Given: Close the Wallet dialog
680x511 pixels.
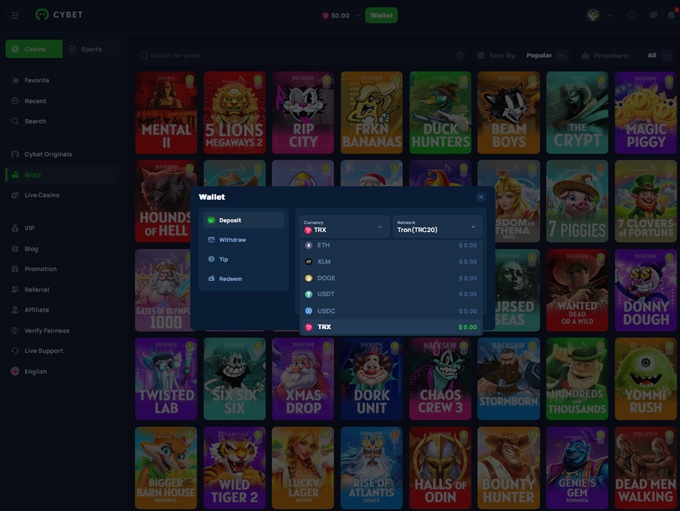Looking at the screenshot, I should 480,197.
